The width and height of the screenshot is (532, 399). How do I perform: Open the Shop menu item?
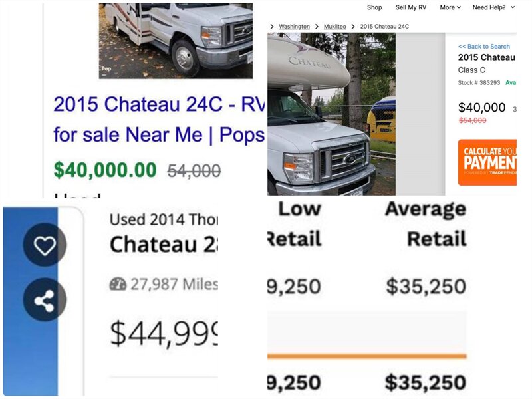(x=374, y=7)
